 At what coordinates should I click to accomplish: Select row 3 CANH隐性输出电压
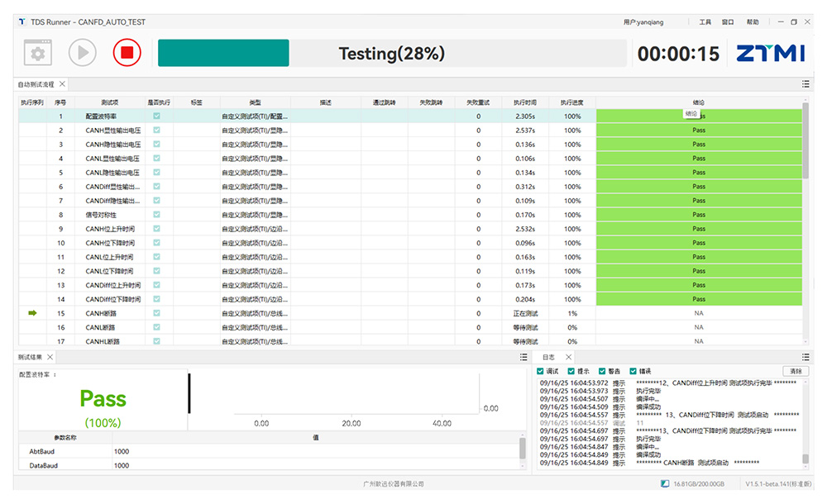point(410,145)
